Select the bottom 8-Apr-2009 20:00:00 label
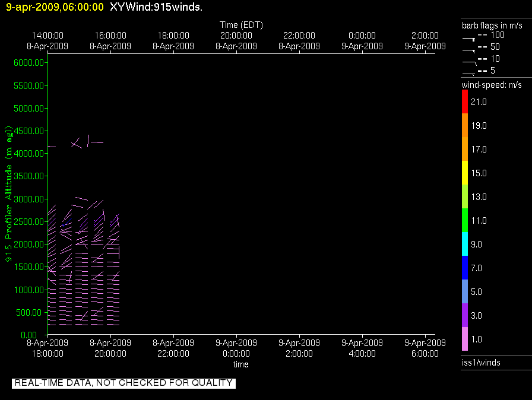The width and height of the screenshot is (532, 400). point(110,348)
